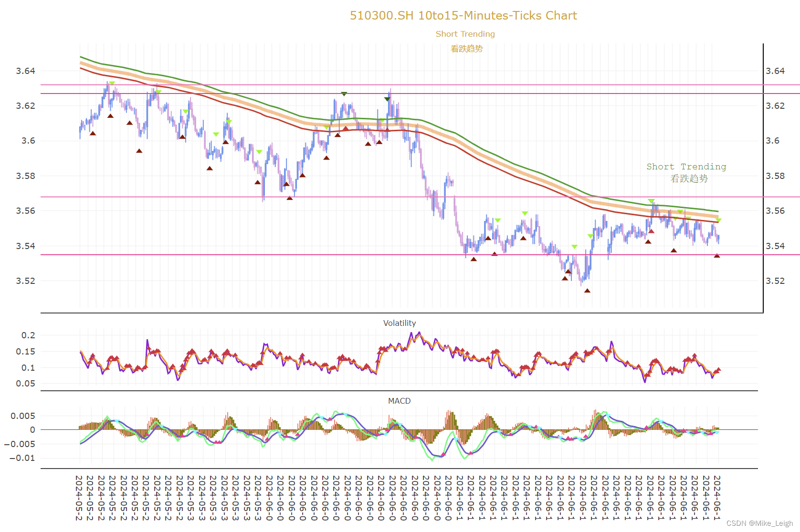Viewport: 800px width, 532px height.
Task: Select the 0.1 tick on the Volatility axis
Action: tap(29, 368)
